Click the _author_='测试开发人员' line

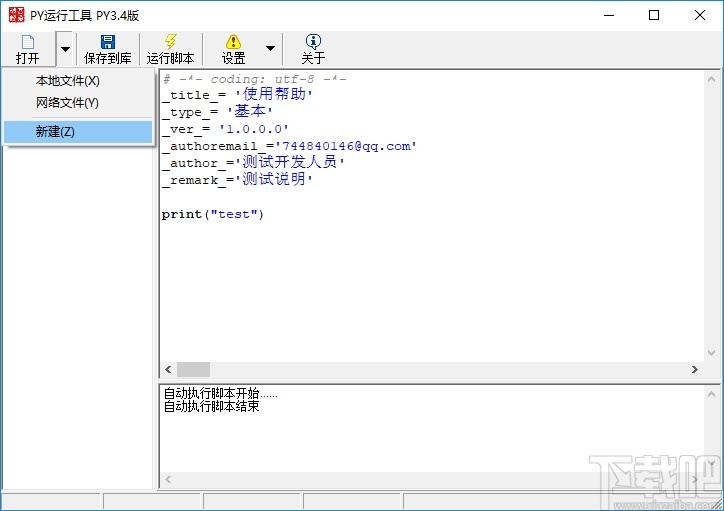253,162
